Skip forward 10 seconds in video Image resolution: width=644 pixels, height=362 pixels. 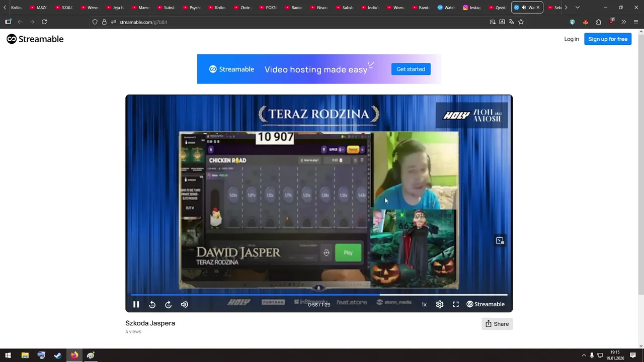coord(169,304)
